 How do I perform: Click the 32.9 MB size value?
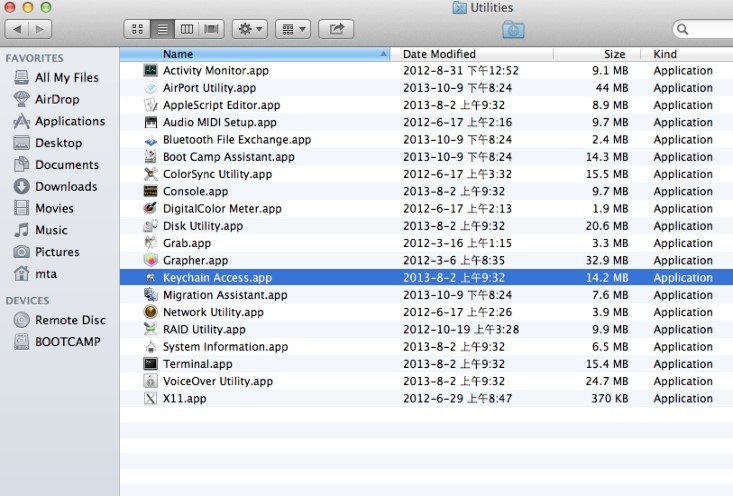[607, 260]
